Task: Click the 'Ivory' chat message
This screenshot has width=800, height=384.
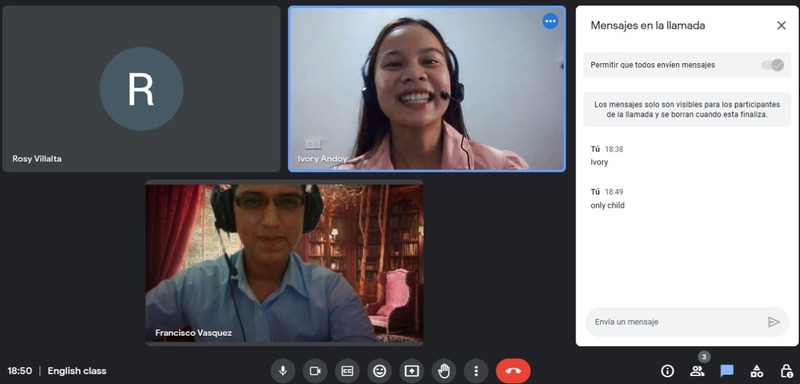Action: [599, 162]
